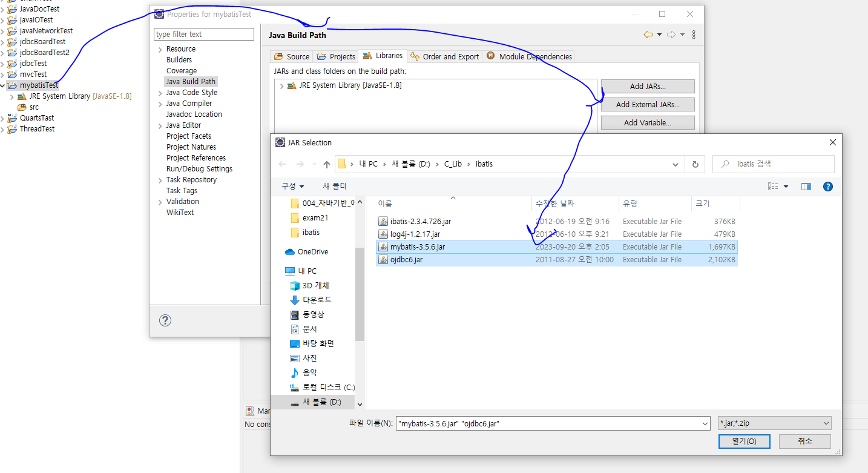Select jdbcTest project in Package Explorer

tap(33, 64)
